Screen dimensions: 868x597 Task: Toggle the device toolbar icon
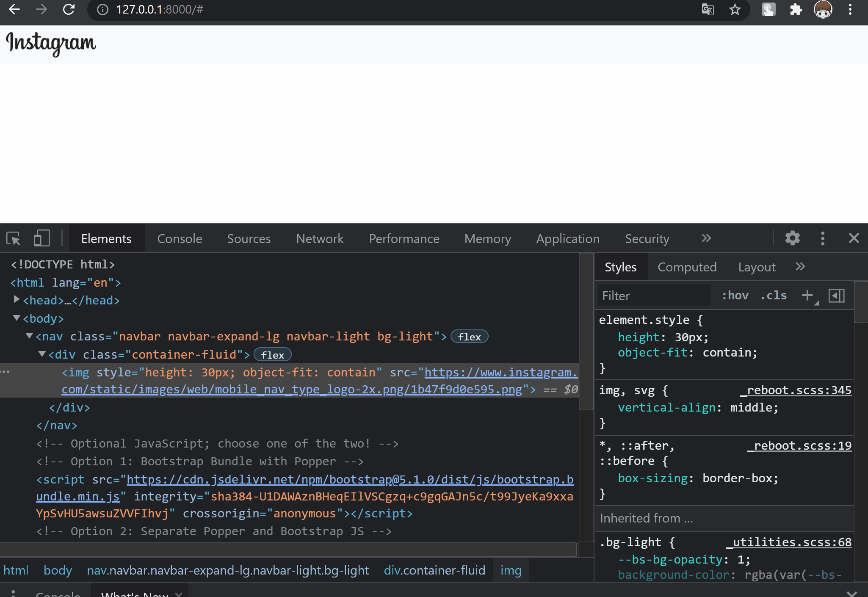[41, 238]
